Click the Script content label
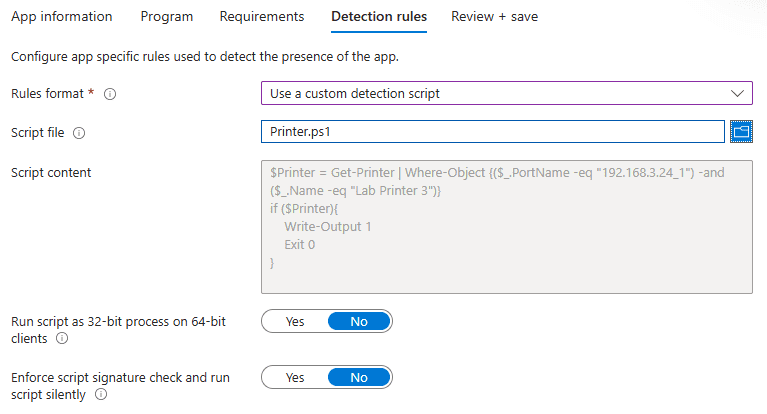 [51, 172]
